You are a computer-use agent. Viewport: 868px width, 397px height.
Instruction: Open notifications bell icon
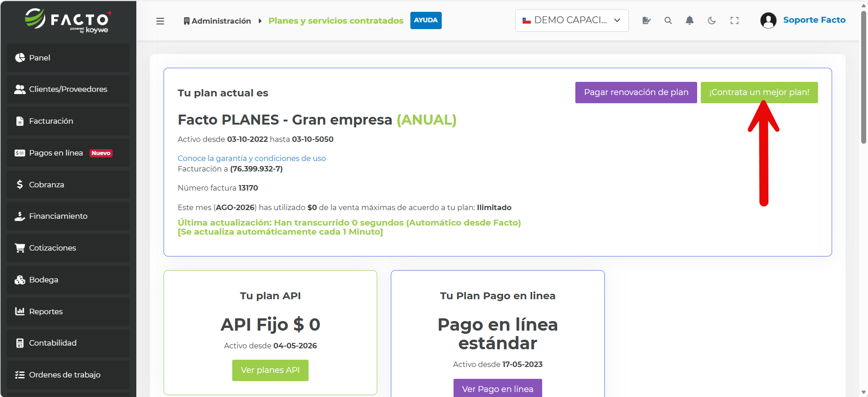[x=690, y=20]
